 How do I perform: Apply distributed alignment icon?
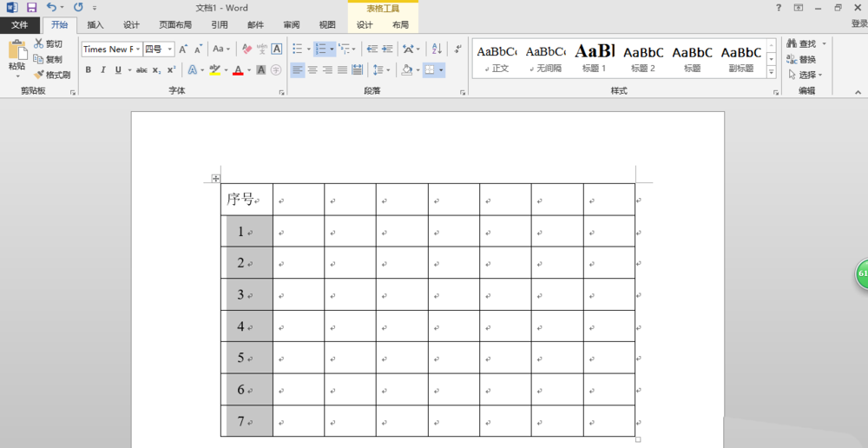tap(357, 70)
